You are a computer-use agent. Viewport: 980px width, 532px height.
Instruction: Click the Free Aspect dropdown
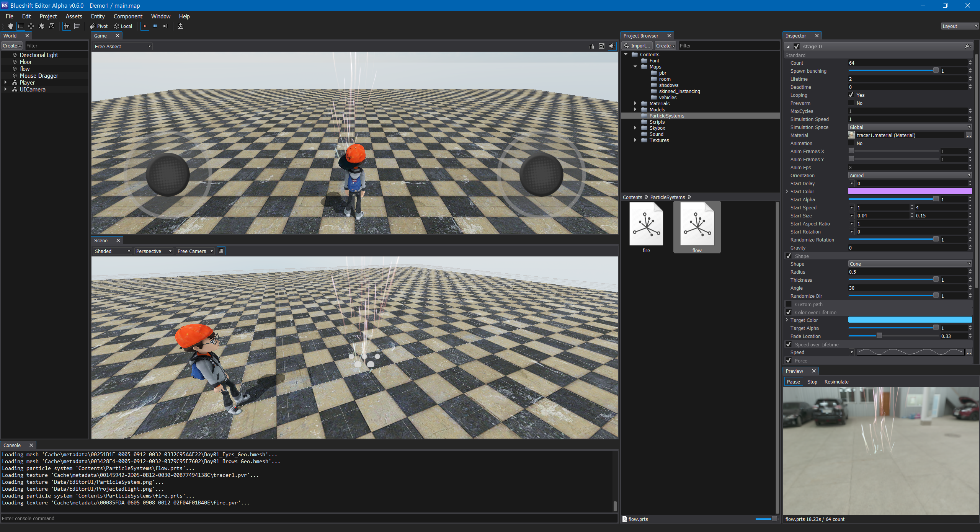(x=122, y=46)
